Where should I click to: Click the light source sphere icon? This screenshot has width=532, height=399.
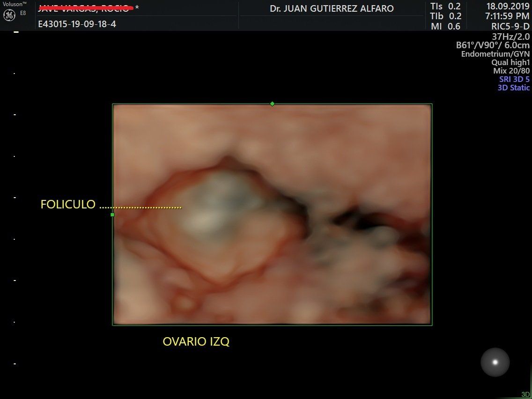coord(495,362)
